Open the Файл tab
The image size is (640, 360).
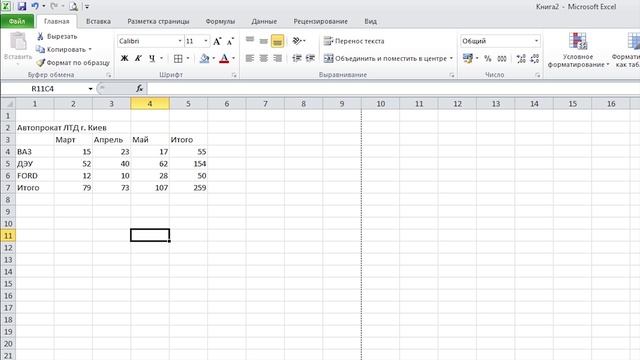(x=17, y=21)
